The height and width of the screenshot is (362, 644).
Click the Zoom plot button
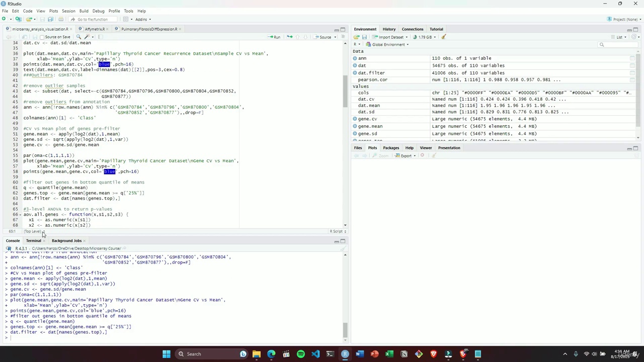[x=381, y=155]
